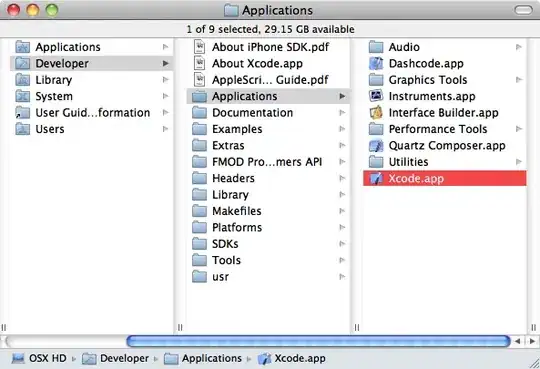Click the Dashcode.app icon
This screenshot has height=369, width=540.
(376, 63)
